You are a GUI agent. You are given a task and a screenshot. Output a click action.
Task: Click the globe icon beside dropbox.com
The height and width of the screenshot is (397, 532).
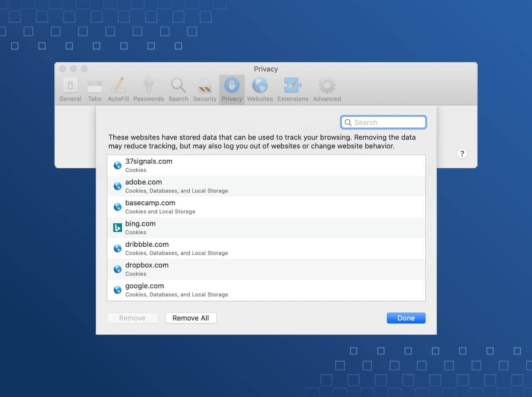tap(117, 269)
